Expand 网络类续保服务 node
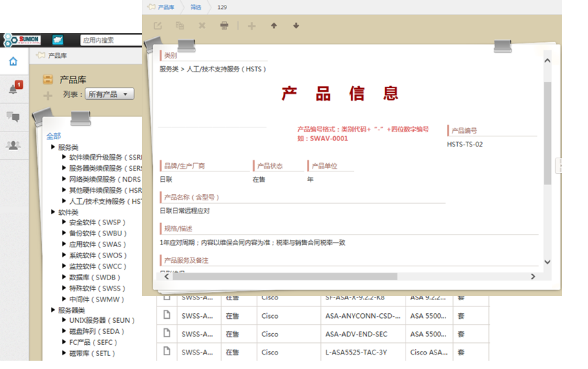This screenshot has width=588, height=369. [64, 179]
